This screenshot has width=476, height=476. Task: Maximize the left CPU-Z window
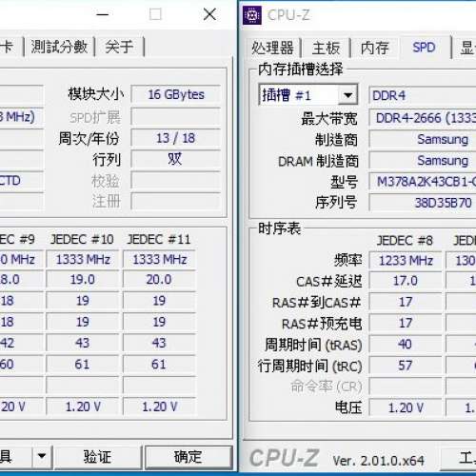[x=155, y=14]
